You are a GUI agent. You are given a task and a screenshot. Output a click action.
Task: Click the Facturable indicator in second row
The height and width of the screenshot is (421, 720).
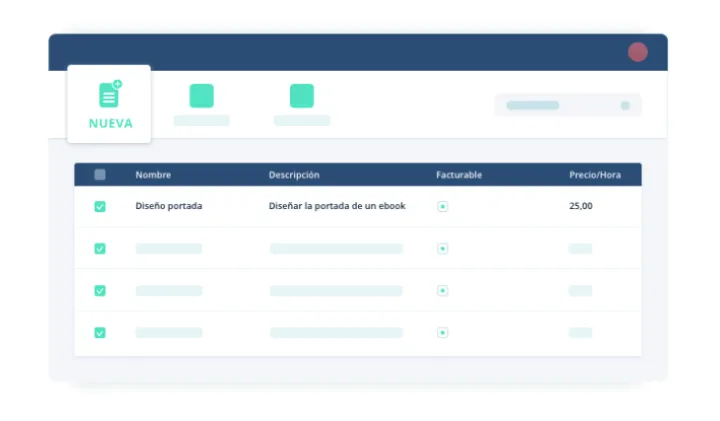click(442, 249)
